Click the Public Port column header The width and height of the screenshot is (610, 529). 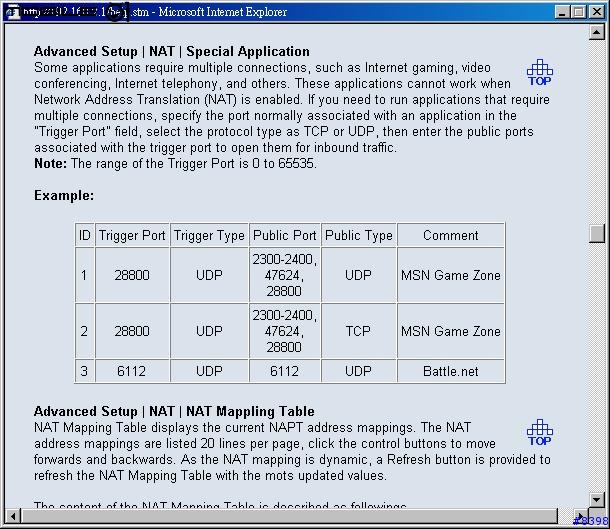pos(285,235)
